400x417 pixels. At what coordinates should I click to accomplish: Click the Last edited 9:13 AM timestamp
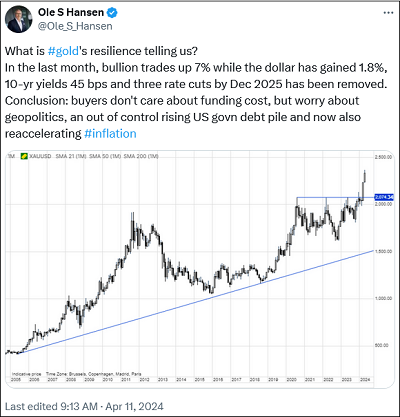pos(51,406)
